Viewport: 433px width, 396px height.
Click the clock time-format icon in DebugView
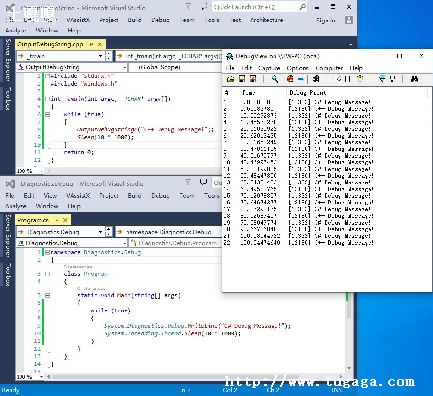tap(360, 79)
